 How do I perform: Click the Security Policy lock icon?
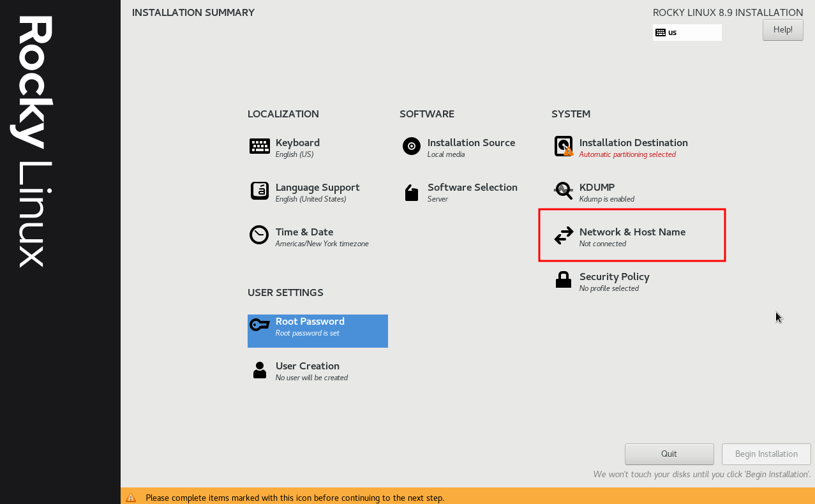(x=564, y=279)
